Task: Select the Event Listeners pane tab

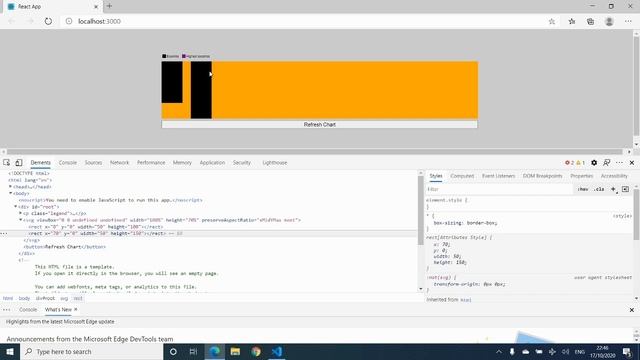Action: (x=498, y=176)
